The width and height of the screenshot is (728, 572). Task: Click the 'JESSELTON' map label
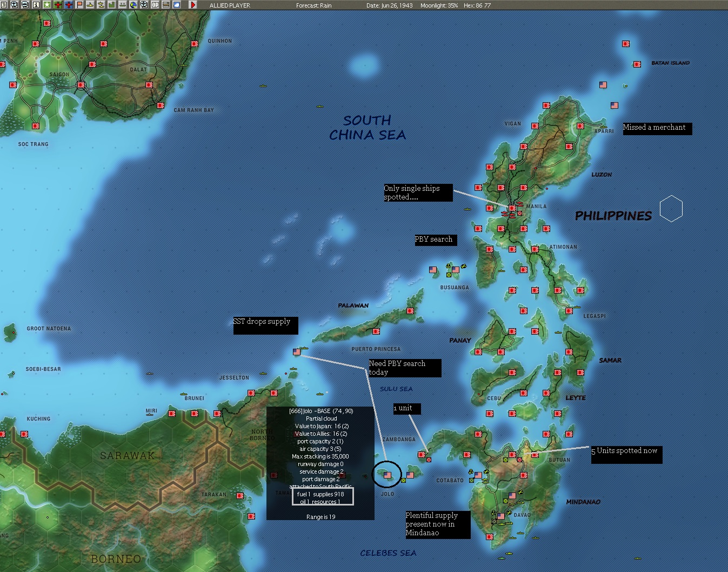click(x=234, y=378)
